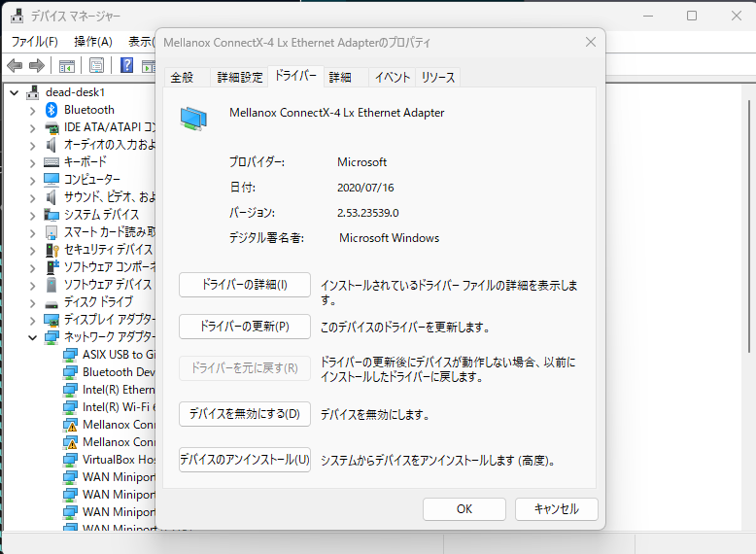Expand the コンピューター category
The width and height of the screenshot is (756, 554).
click(32, 181)
